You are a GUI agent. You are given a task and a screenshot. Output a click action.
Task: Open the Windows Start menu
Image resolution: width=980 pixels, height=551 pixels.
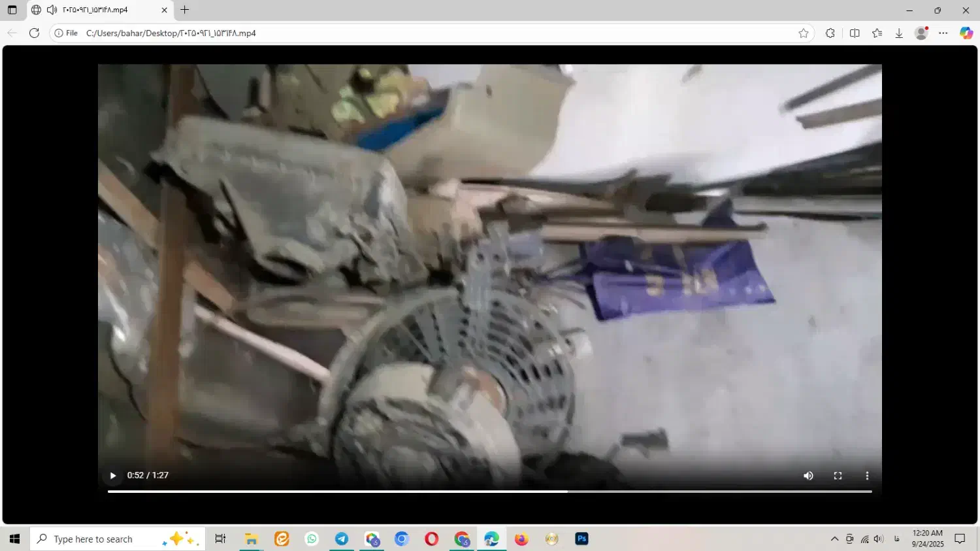(14, 539)
